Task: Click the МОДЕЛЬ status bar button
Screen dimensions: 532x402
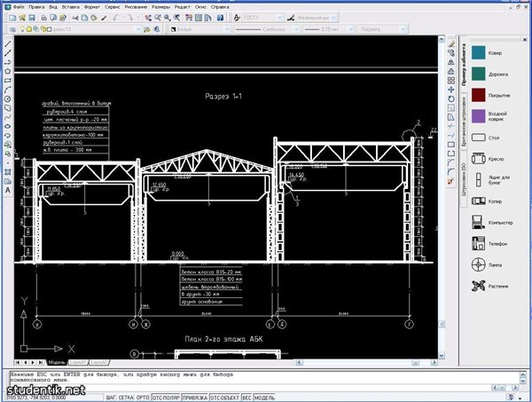Action: point(264,398)
